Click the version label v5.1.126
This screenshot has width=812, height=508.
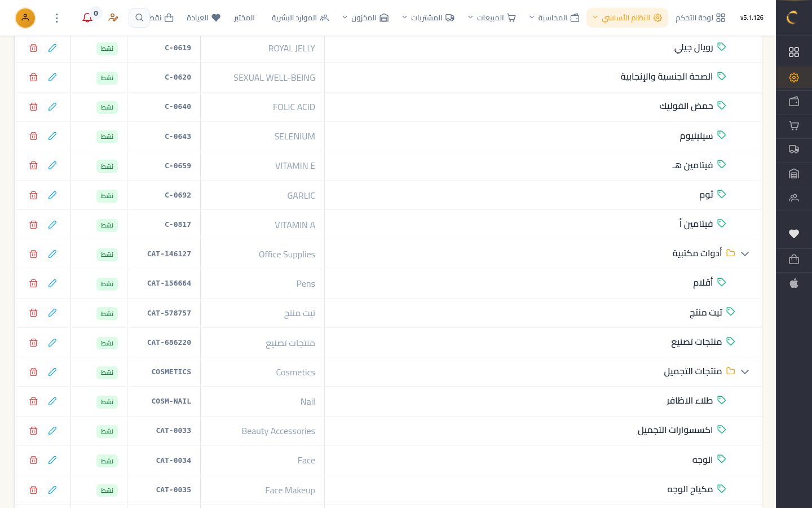[x=752, y=17]
